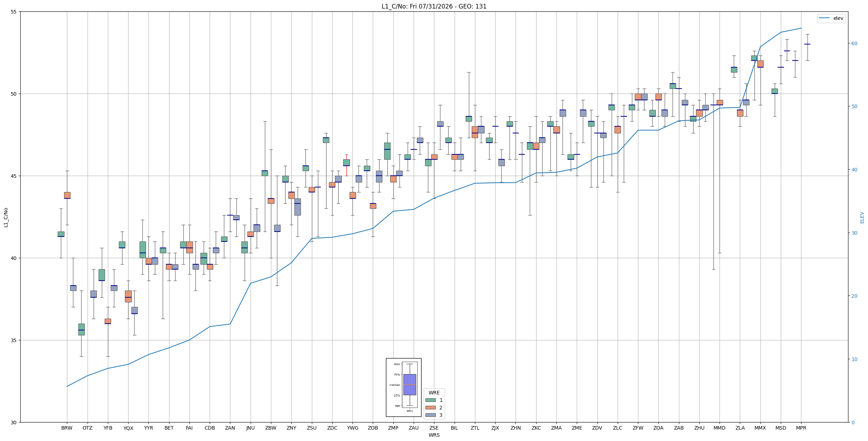
Task: Click the MMD x-axis tick label
Action: pyautogui.click(x=720, y=428)
